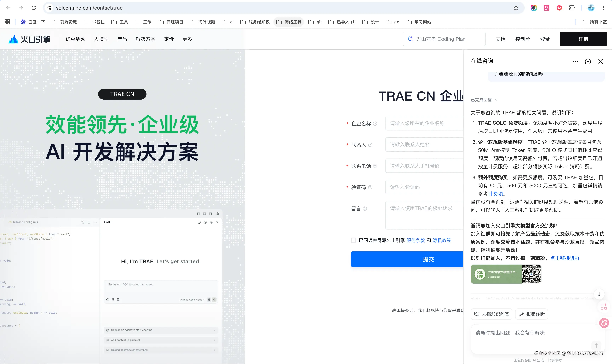Click the help icon next to 留言
This screenshot has width=612, height=364.
(365, 209)
